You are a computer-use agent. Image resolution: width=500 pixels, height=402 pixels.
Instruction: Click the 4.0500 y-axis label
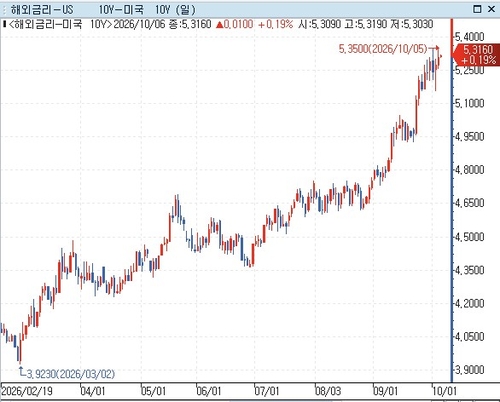(469, 337)
